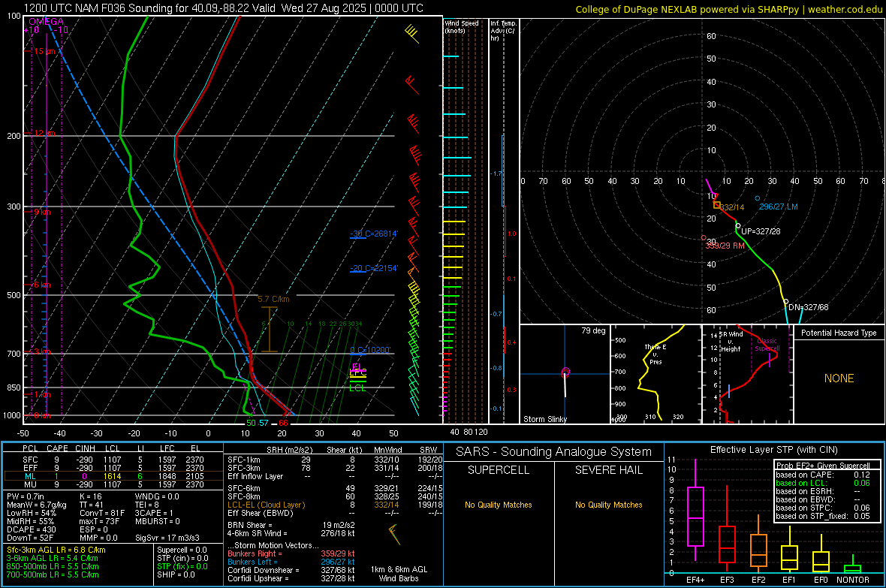Select the SFC parcel row
The width and height of the screenshot is (886, 588).
pyautogui.click(x=113, y=460)
